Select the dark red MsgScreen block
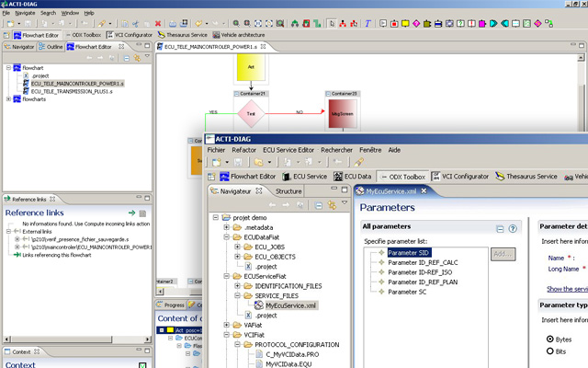Screen dimensions: 588x368 click(x=343, y=114)
